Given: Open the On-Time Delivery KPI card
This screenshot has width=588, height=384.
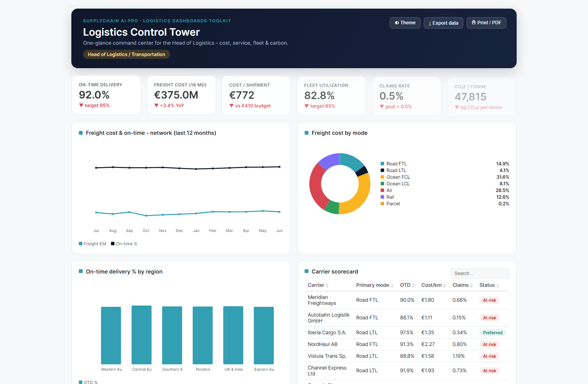Looking at the screenshot, I should 106,95.
